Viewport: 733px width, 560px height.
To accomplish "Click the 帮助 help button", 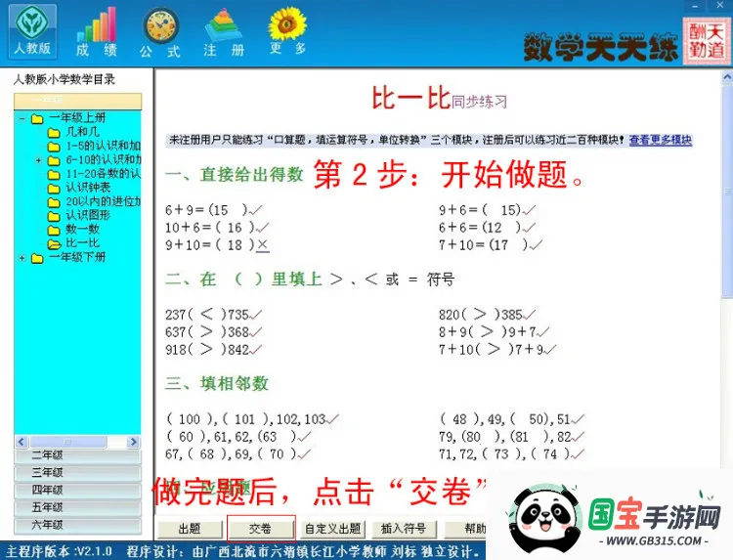I will pyautogui.click(x=465, y=529).
